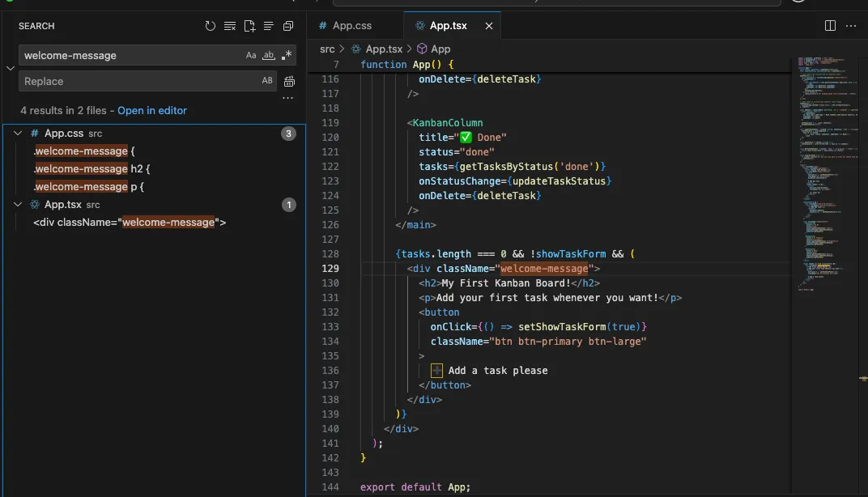Switch to the App.css tab

tap(351, 26)
